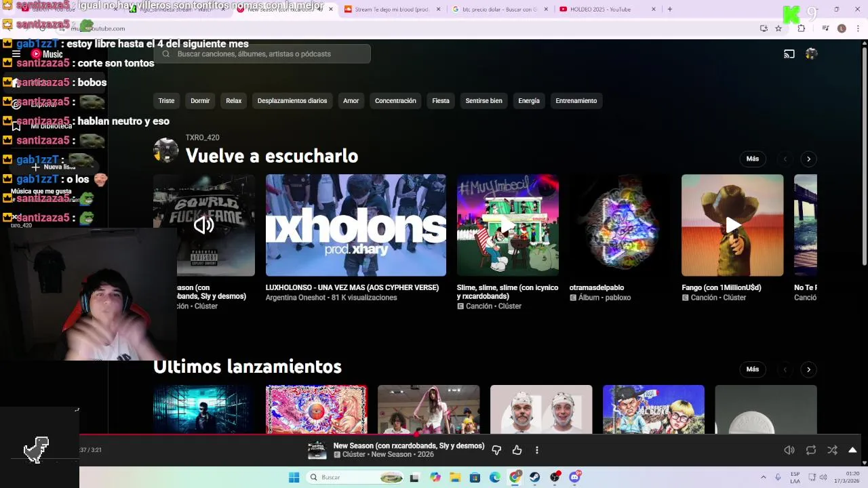The image size is (868, 488).
Task: Open Microsoft Store from taskbar
Action: pyautogui.click(x=475, y=477)
